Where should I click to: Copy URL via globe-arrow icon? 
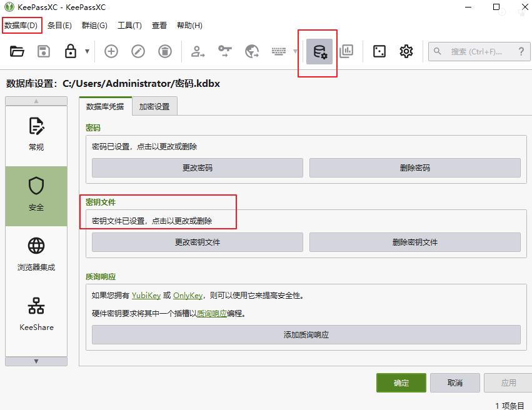pos(252,51)
